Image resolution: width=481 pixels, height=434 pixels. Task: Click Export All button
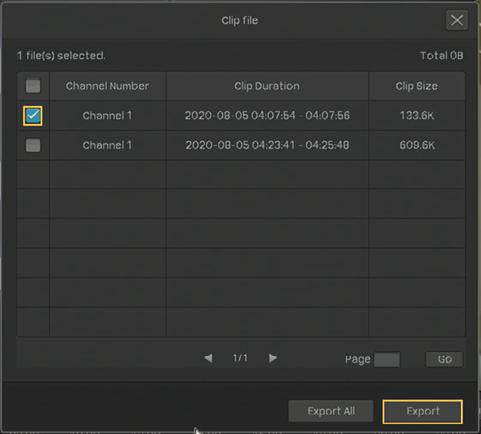click(331, 411)
